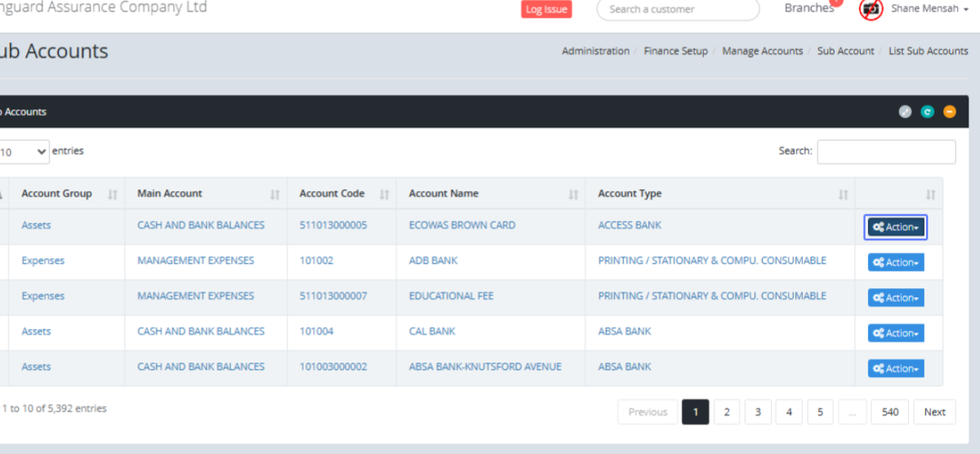980x454 pixels.
Task: Go to page 3 of results
Action: [x=757, y=412]
